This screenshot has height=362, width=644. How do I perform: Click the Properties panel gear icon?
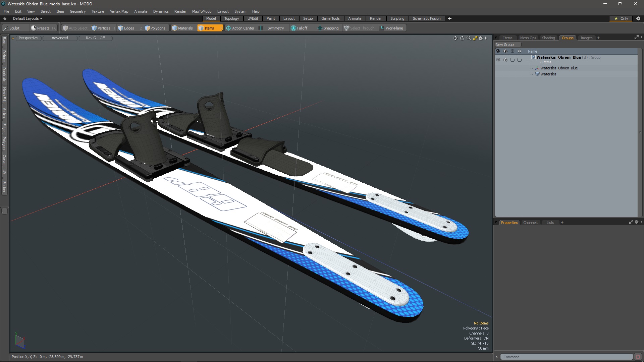637,222
